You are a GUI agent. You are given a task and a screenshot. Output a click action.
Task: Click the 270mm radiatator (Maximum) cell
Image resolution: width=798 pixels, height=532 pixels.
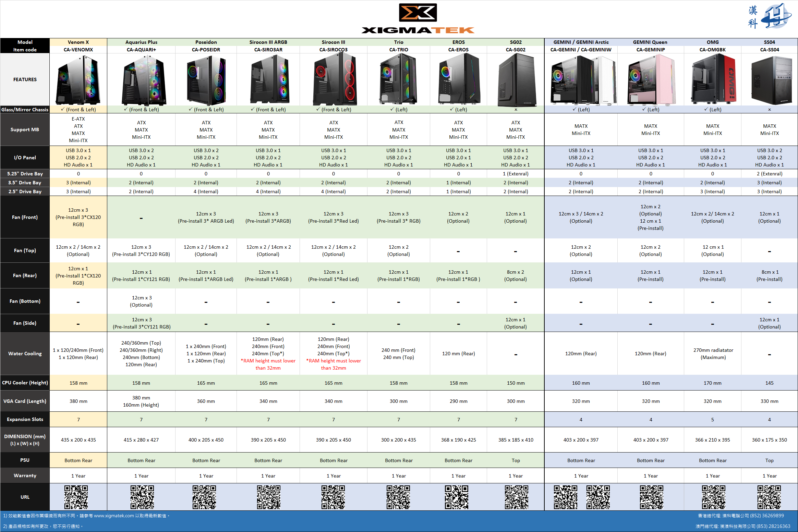713,354
